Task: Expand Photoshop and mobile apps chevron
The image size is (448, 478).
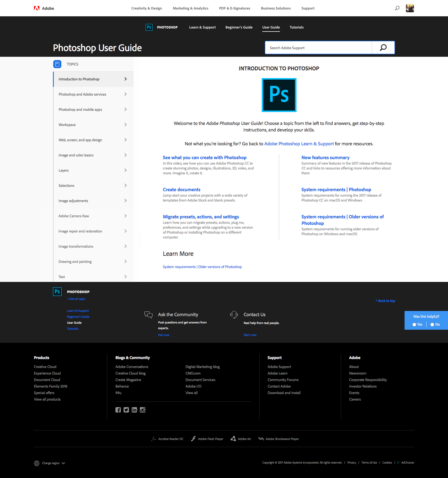Action: click(125, 109)
